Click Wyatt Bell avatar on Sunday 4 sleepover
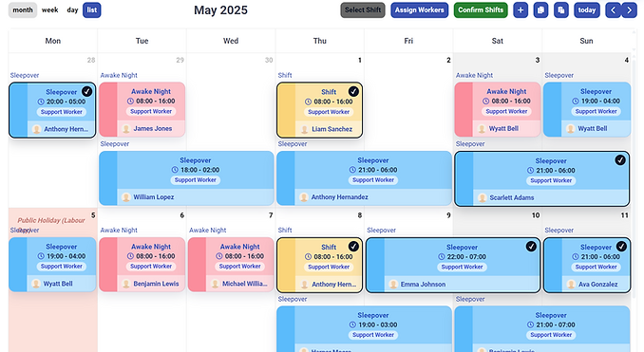644x352 pixels. click(571, 129)
